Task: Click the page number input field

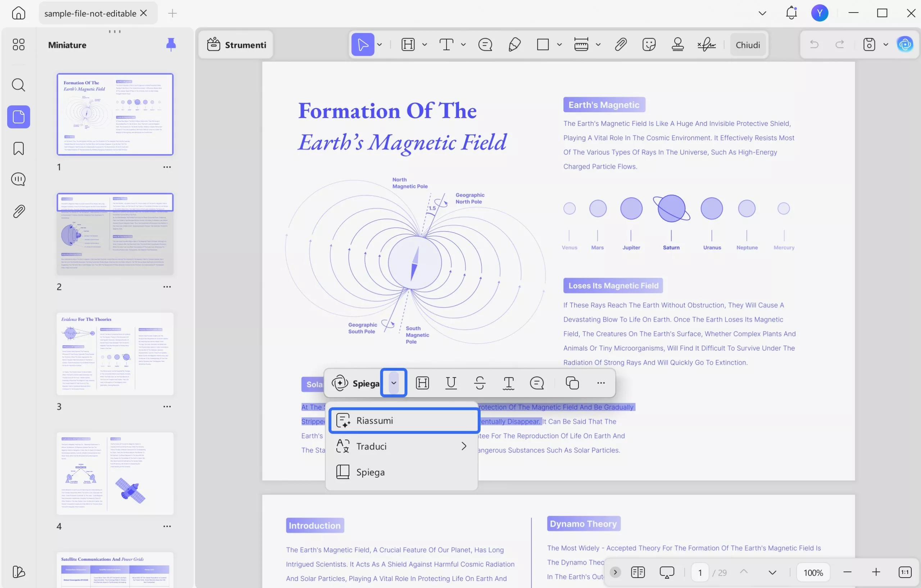Action: (x=700, y=572)
